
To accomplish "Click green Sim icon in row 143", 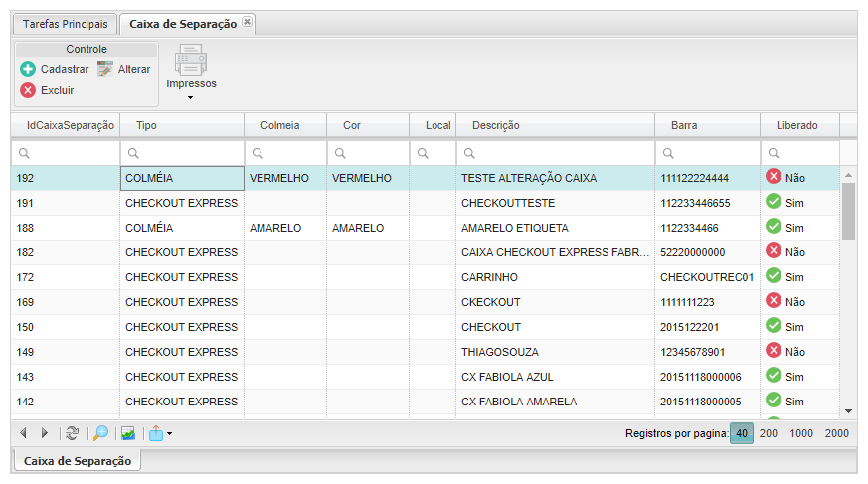I will pos(774,376).
